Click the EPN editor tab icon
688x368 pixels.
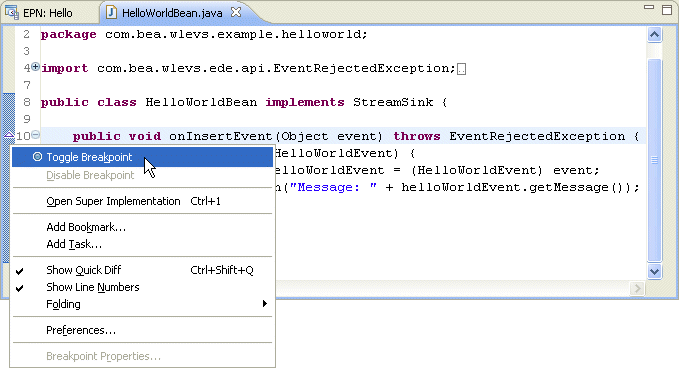12,13
